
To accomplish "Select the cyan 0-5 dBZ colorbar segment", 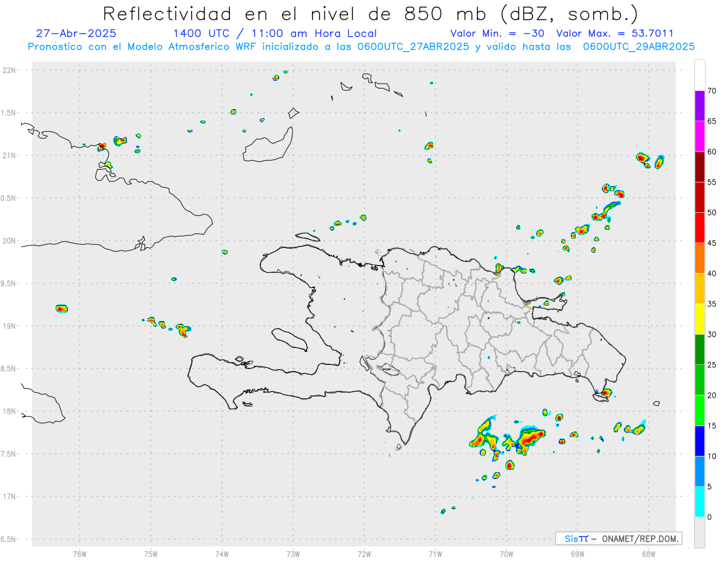I will click(x=699, y=502).
